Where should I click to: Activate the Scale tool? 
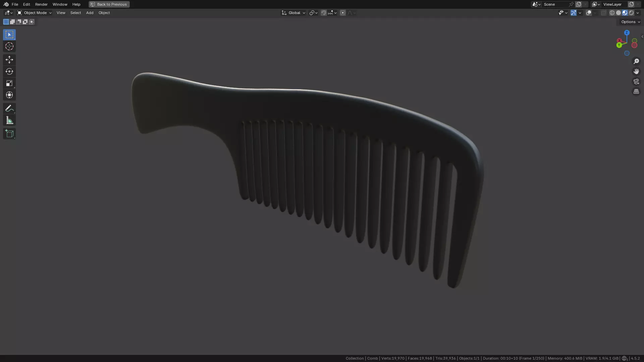point(9,83)
